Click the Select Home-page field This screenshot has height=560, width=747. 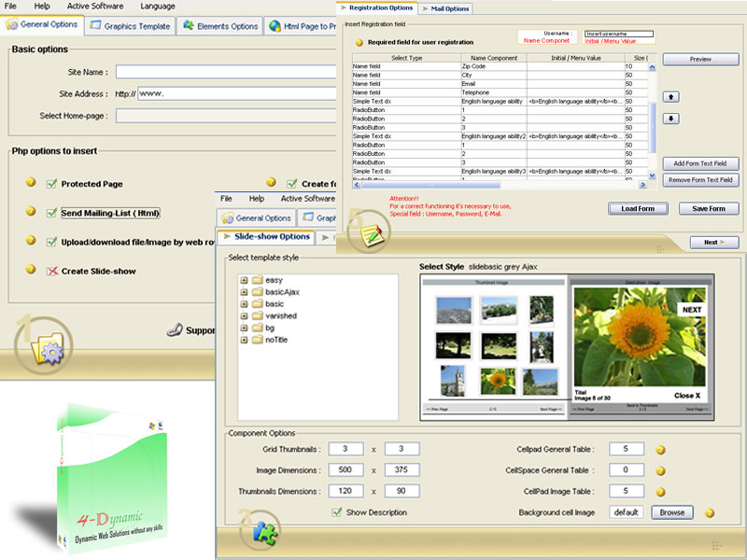point(226,116)
